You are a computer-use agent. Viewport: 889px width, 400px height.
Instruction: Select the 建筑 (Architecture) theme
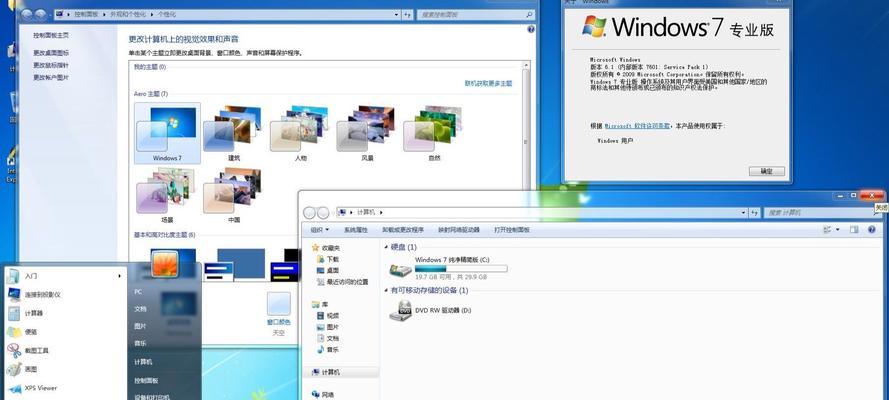coord(234,134)
